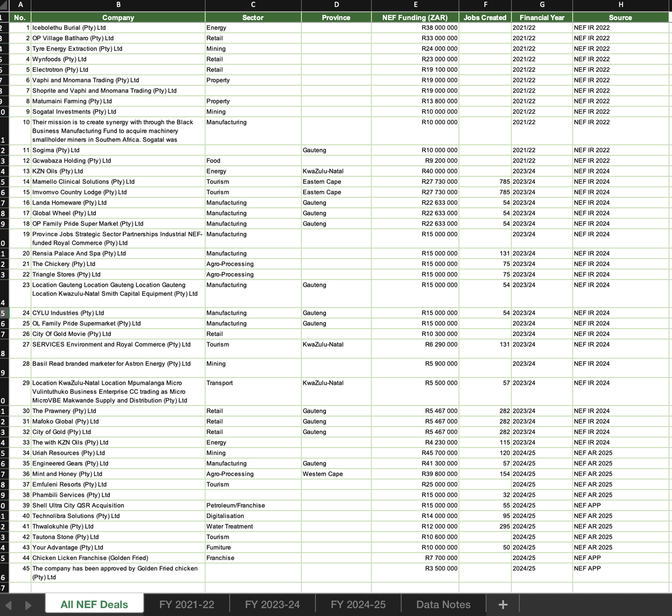Select Chicken Licken Franchise (Golden Fried) cell

pyautogui.click(x=118, y=558)
